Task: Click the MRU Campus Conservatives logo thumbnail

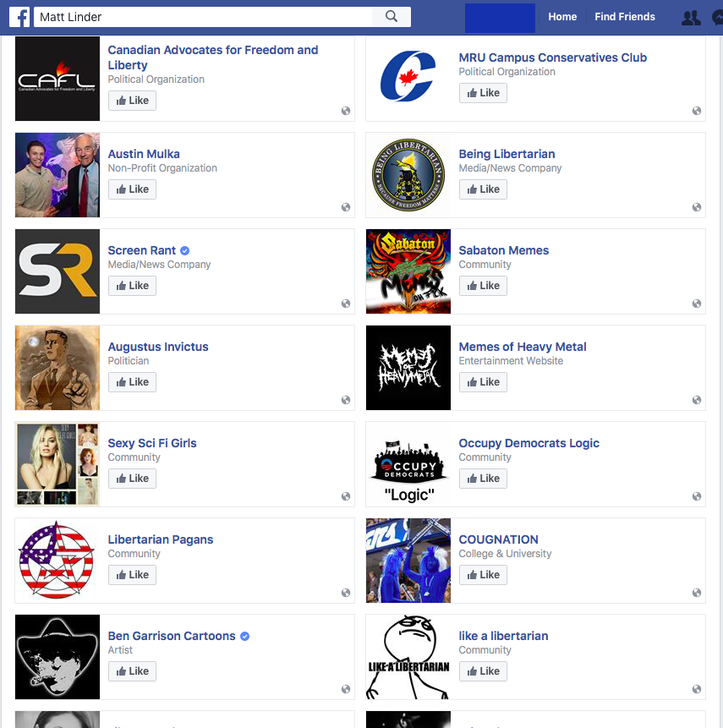Action: click(x=408, y=79)
